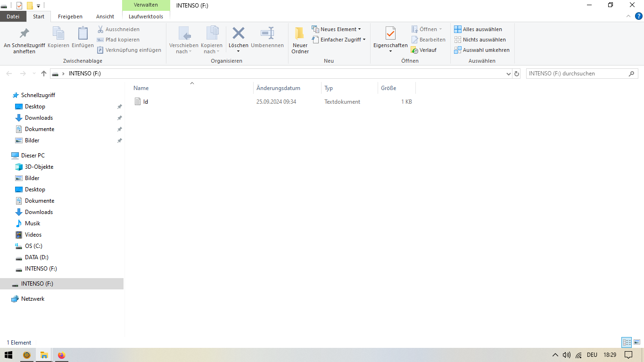Create a new folder with Neuer Ordner
This screenshot has width=644, height=362.
click(300, 40)
